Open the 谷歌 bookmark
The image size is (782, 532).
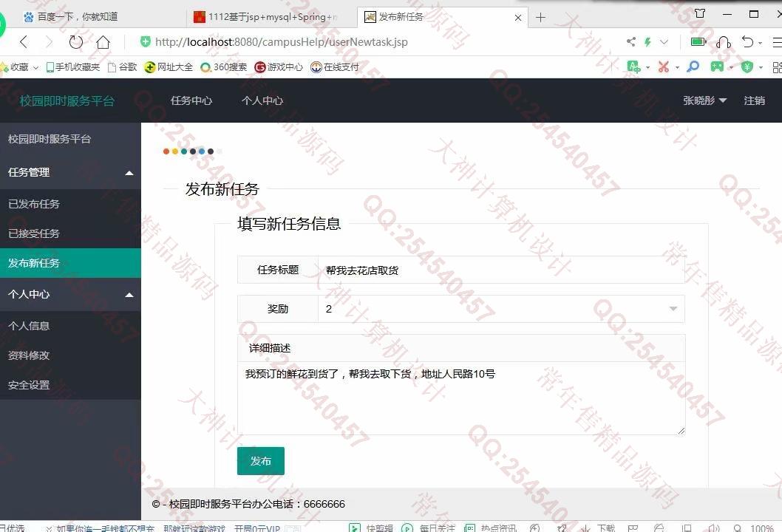[x=122, y=66]
